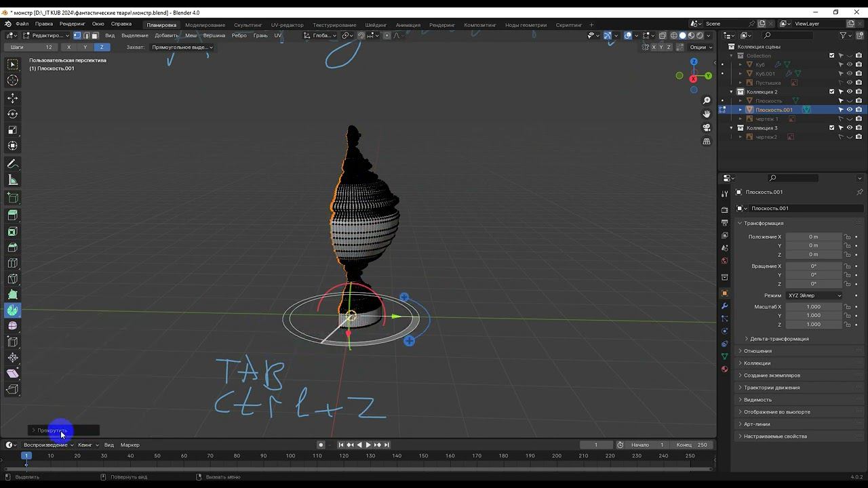
Task: Click the Положение X value field
Action: pyautogui.click(x=814, y=237)
